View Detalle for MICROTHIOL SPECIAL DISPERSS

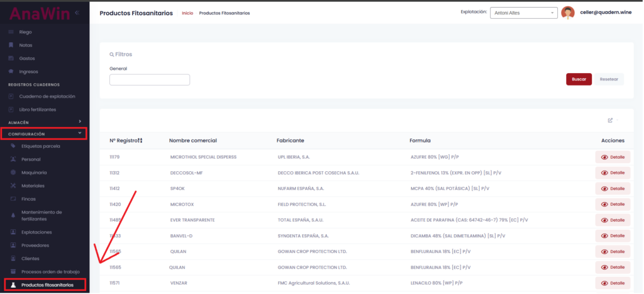(613, 157)
